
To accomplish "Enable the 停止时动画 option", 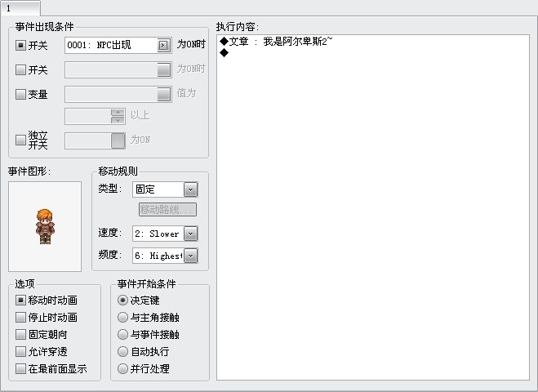I will pyautogui.click(x=20, y=317).
